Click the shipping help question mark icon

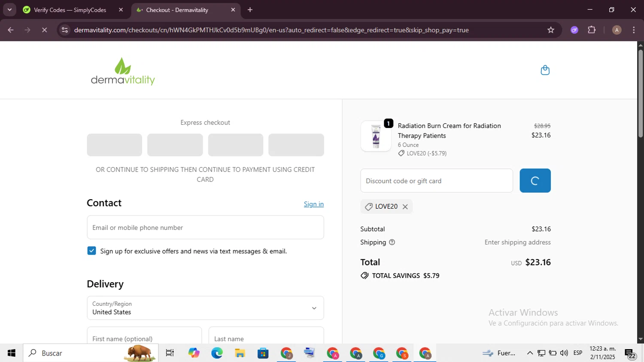(392, 242)
